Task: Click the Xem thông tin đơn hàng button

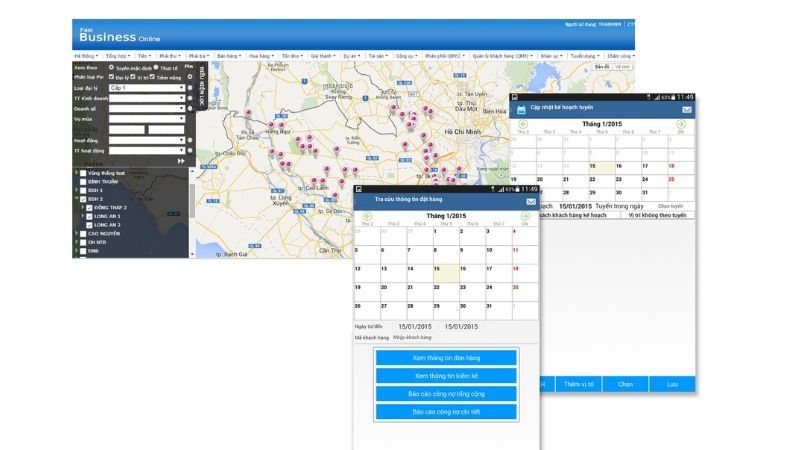Action: [446, 358]
